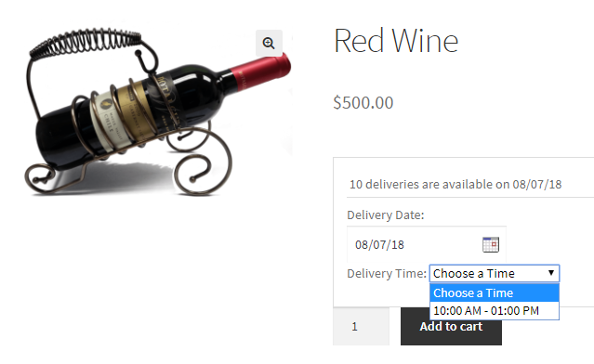594x364 pixels.
Task: Click the 10 deliveries available notice
Action: 455,184
